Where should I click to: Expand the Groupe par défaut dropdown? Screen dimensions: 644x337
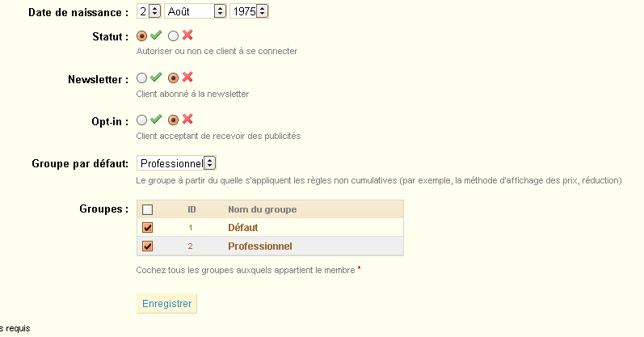[176, 163]
